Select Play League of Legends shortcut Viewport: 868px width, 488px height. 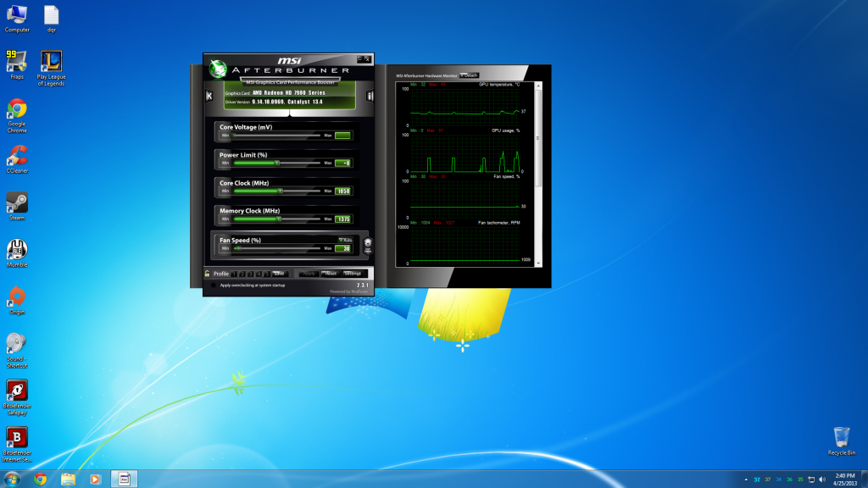(51, 68)
